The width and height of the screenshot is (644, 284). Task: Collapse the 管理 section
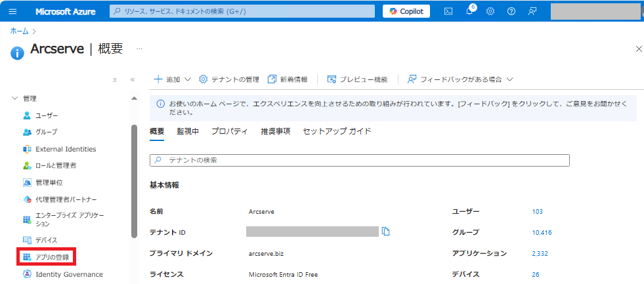coord(15,98)
